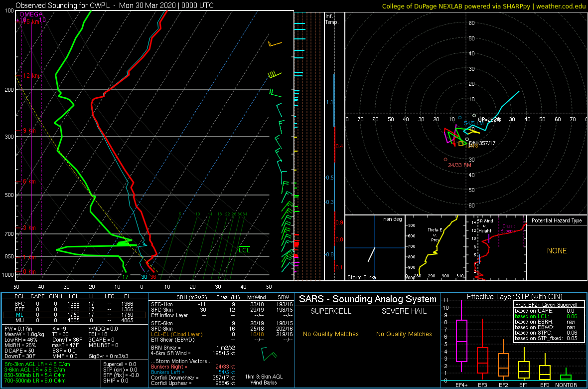The image size is (588, 389).
Task: Click the '6 km' height marker
Action: click(29, 182)
